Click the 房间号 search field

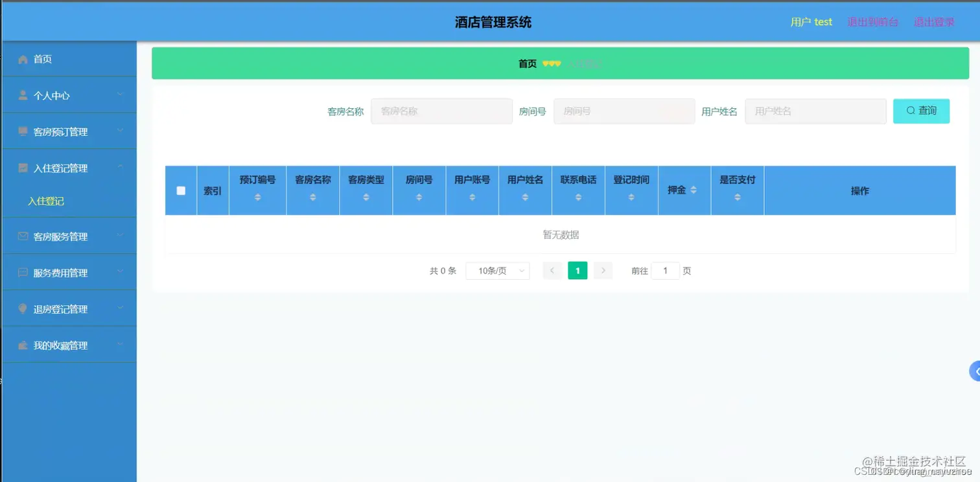click(624, 111)
